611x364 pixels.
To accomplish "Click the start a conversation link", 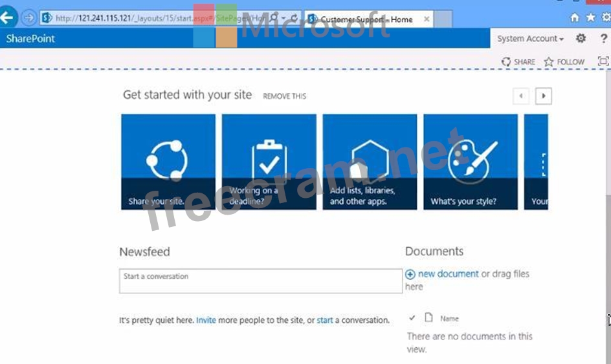I will pos(325,320).
